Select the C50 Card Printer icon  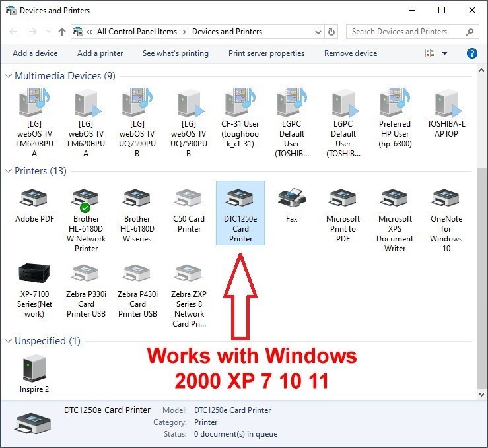pyautogui.click(x=189, y=198)
